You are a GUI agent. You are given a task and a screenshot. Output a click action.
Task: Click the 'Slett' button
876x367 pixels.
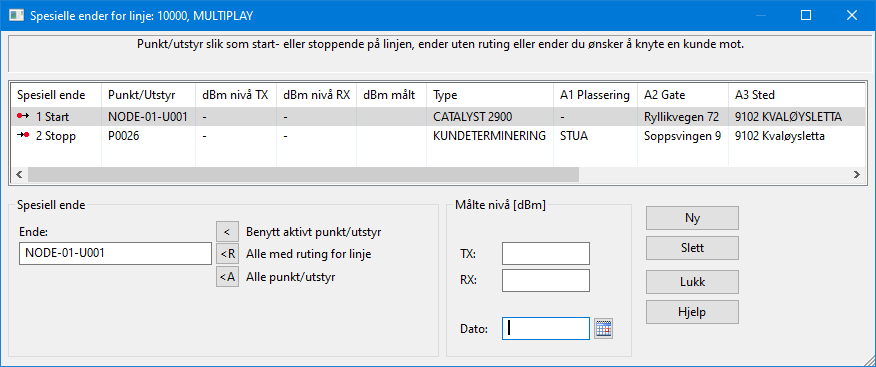tap(692, 247)
